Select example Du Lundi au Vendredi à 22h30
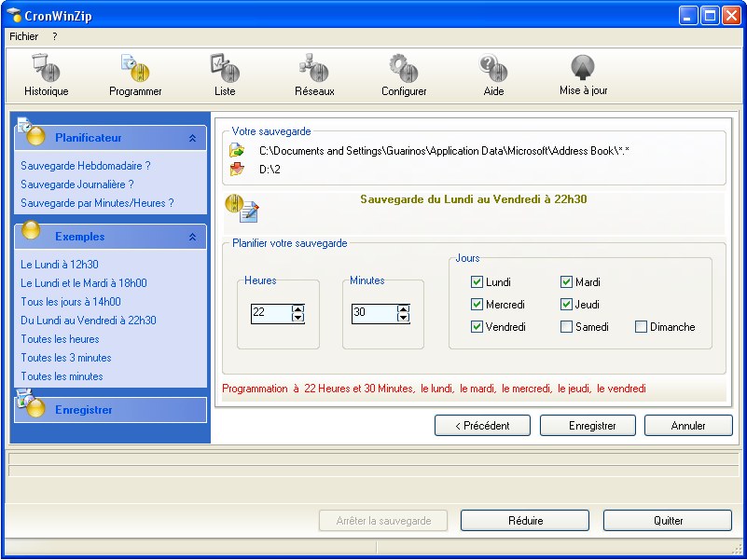Viewport: 747px width, 560px height. [x=89, y=320]
